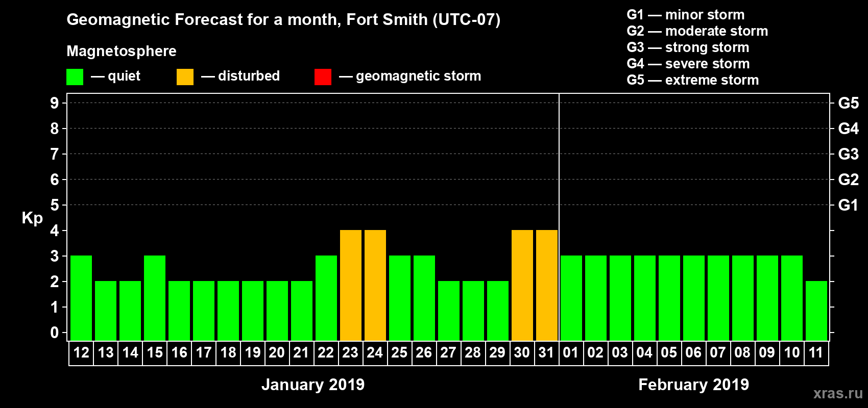This screenshot has width=868, height=408.
Task: Click the 'G2 — moderate storm' legend line
Action: 697,31
